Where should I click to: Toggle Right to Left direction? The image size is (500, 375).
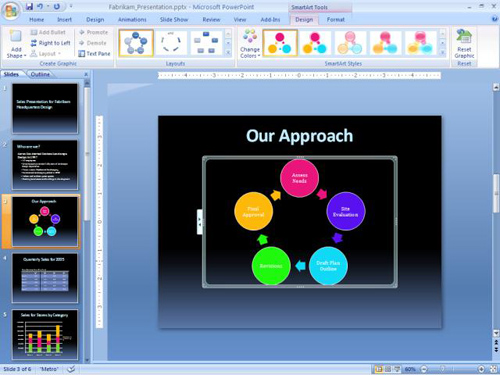[x=50, y=43]
